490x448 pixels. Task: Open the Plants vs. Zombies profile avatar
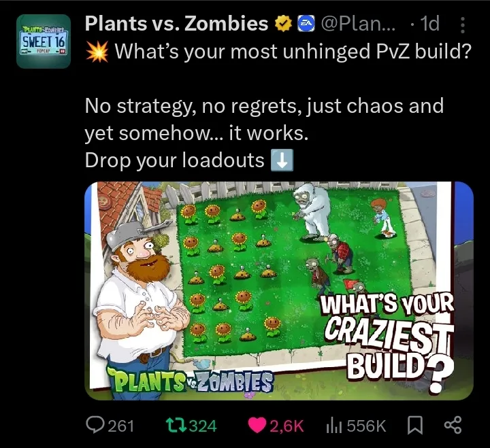(44, 41)
